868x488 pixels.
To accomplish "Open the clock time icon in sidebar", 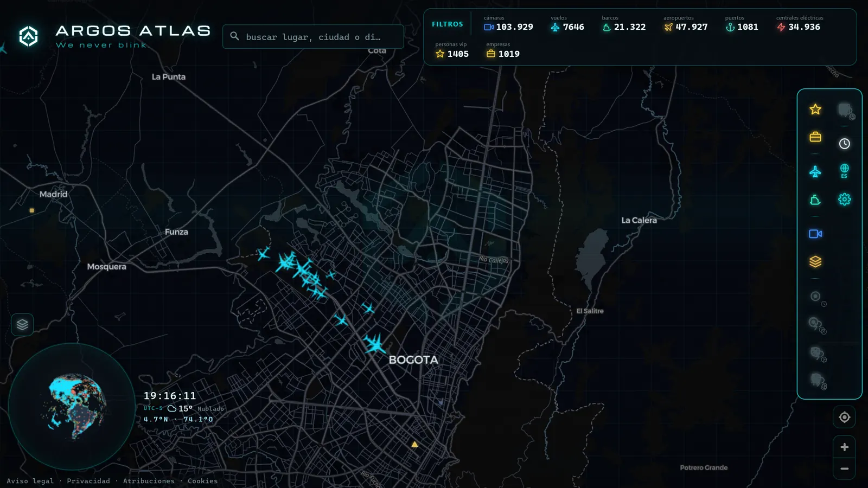I will 845,144.
